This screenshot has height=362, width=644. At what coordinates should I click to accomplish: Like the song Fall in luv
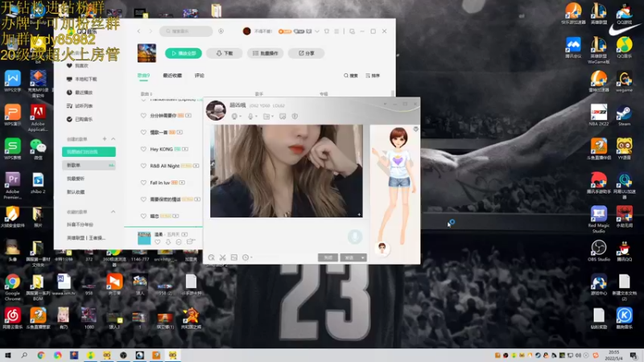(143, 183)
